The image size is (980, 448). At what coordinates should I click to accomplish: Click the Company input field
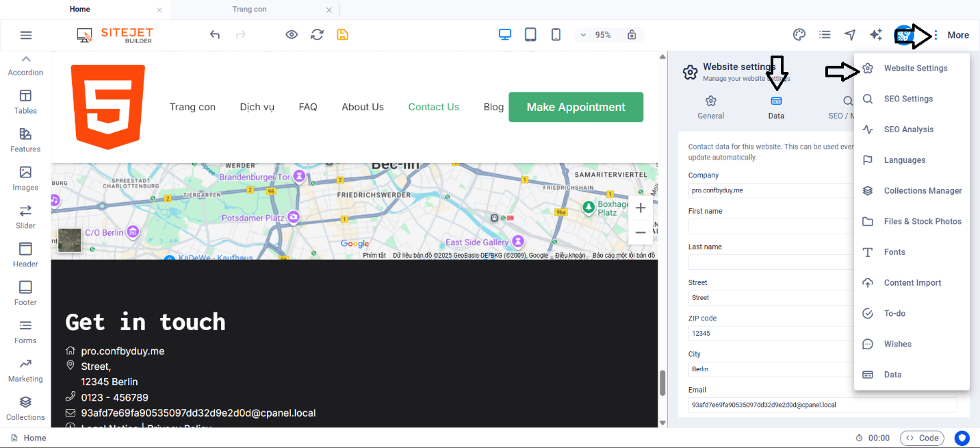pos(770,190)
